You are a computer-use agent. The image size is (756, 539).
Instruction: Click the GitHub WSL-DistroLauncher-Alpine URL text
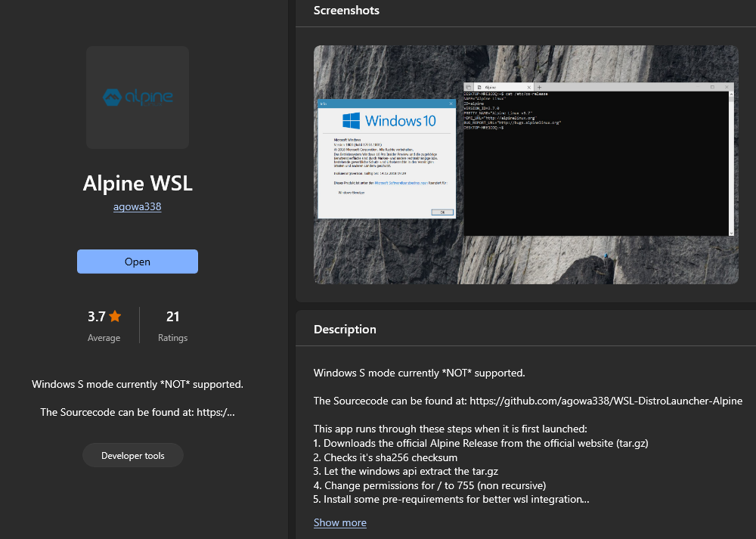tap(606, 401)
